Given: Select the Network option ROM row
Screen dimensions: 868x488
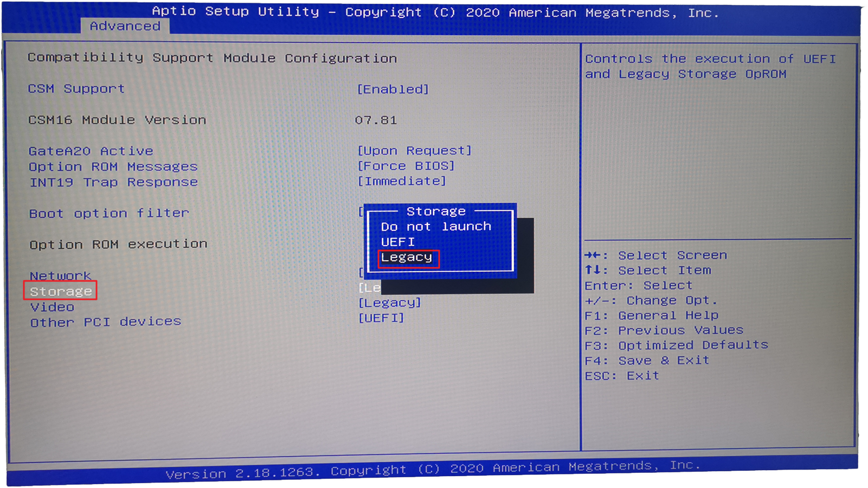Looking at the screenshot, I should point(60,275).
